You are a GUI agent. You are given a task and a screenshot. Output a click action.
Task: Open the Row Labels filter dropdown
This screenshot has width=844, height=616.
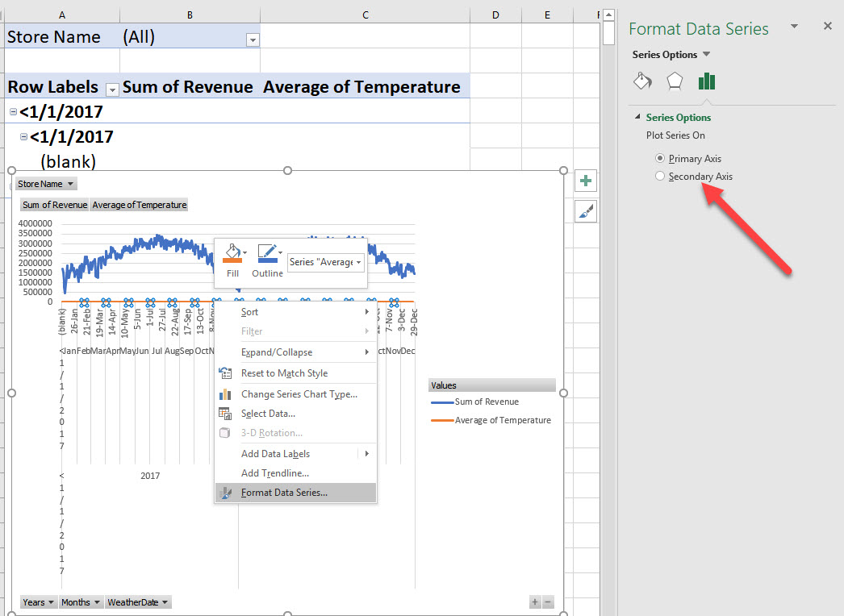pos(112,89)
